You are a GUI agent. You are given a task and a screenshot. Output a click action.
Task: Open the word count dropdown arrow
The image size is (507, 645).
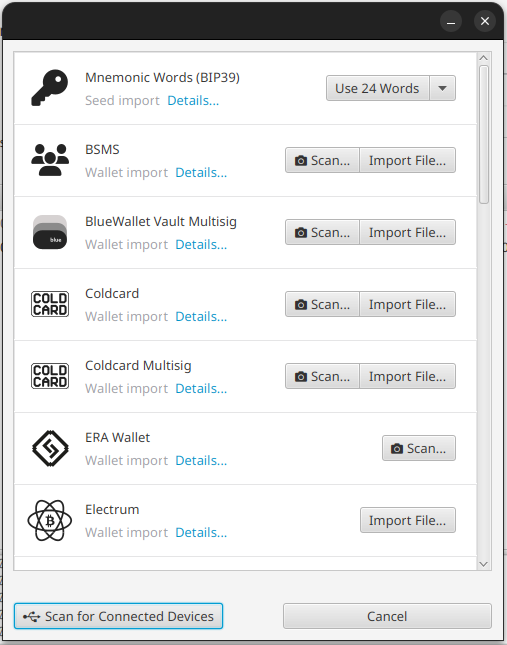[x=442, y=88]
